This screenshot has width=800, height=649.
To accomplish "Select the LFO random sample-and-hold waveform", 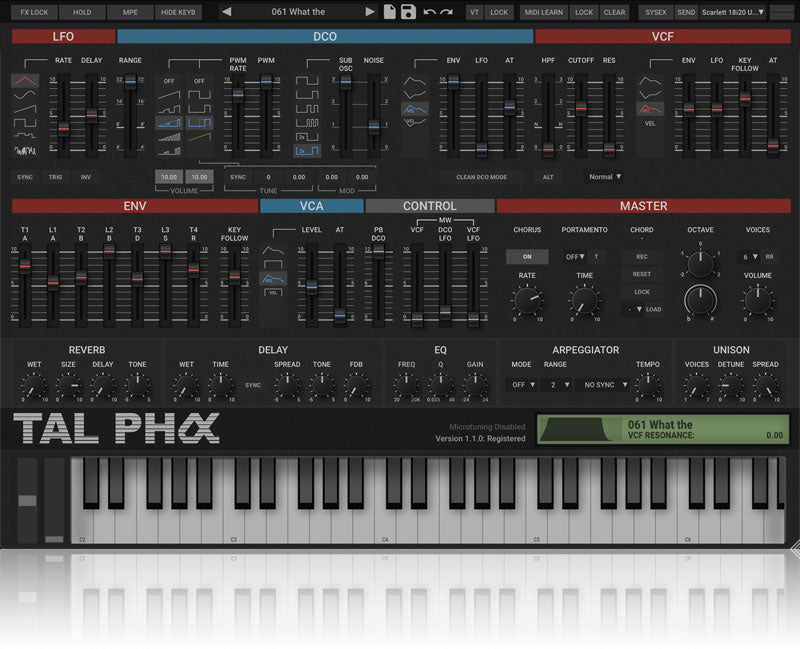I will (x=25, y=136).
